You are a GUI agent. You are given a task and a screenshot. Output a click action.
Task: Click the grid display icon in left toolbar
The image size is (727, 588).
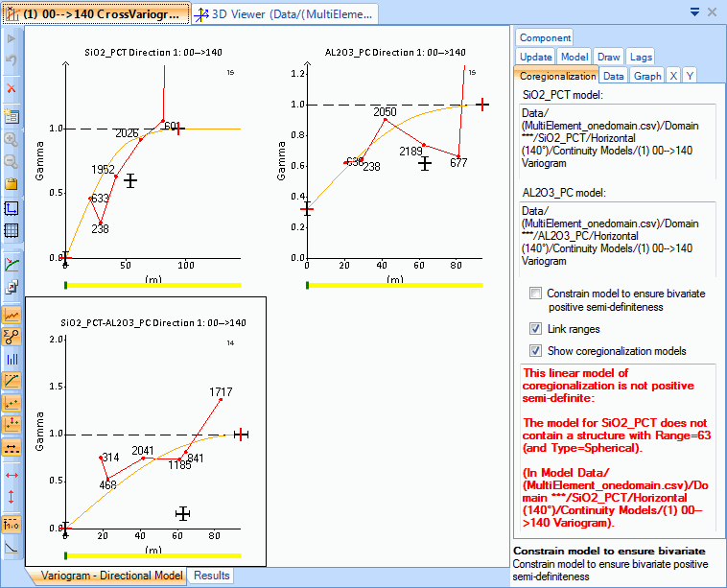point(12,230)
